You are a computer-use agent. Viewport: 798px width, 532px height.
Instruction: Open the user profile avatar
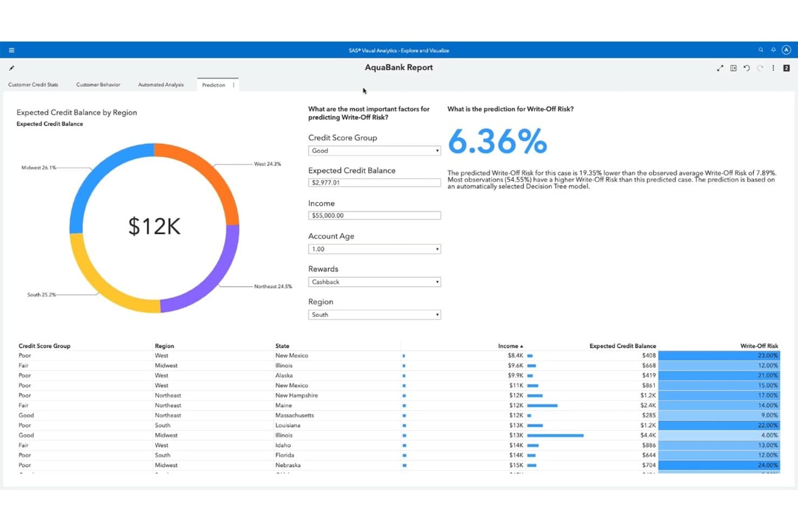click(786, 50)
